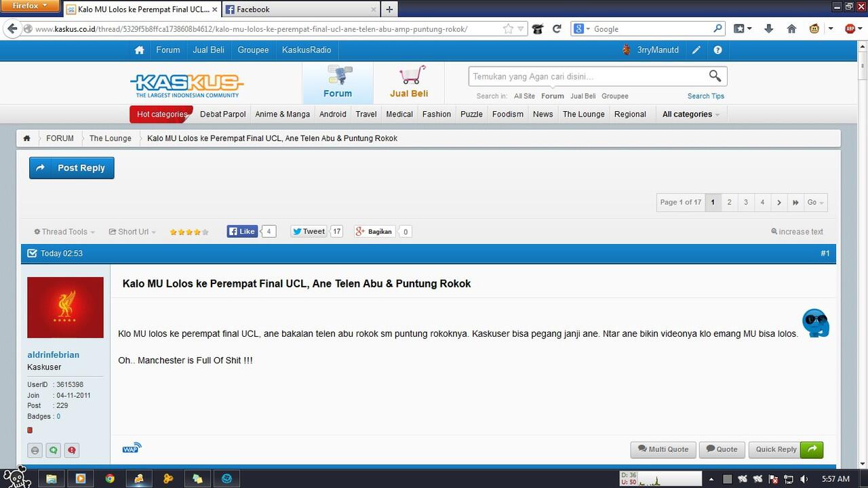The width and height of the screenshot is (868, 488).
Task: Open the WAP version icon
Action: click(x=132, y=448)
